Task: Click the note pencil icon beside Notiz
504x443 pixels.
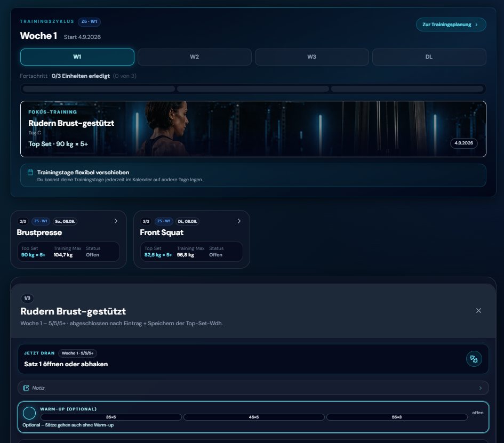Action: pyautogui.click(x=26, y=388)
